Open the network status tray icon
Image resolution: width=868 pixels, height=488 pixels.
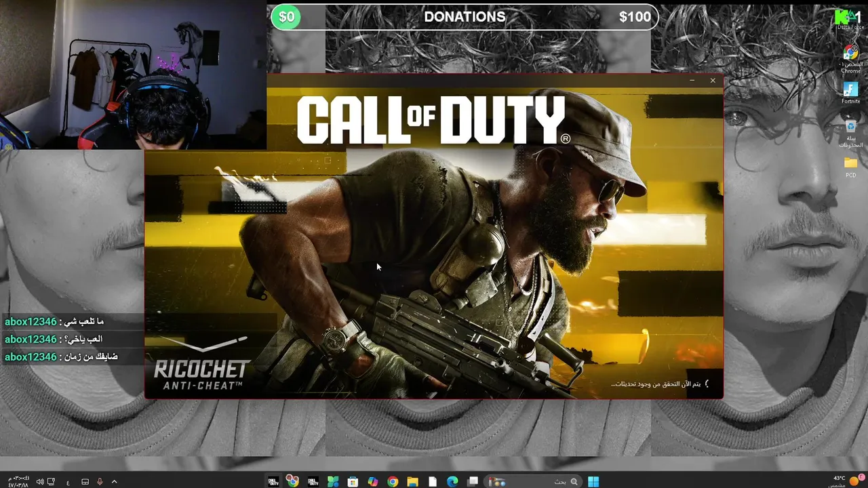point(51,482)
